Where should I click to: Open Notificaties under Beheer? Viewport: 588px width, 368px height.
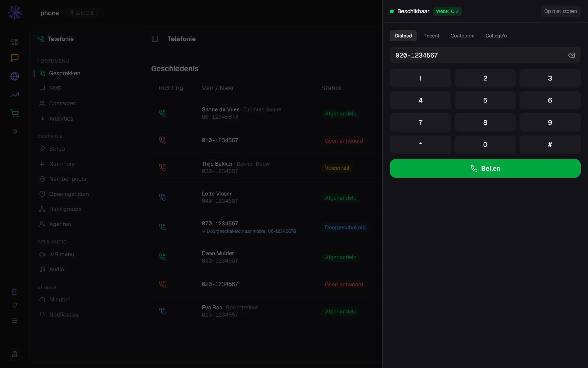tap(85, 315)
